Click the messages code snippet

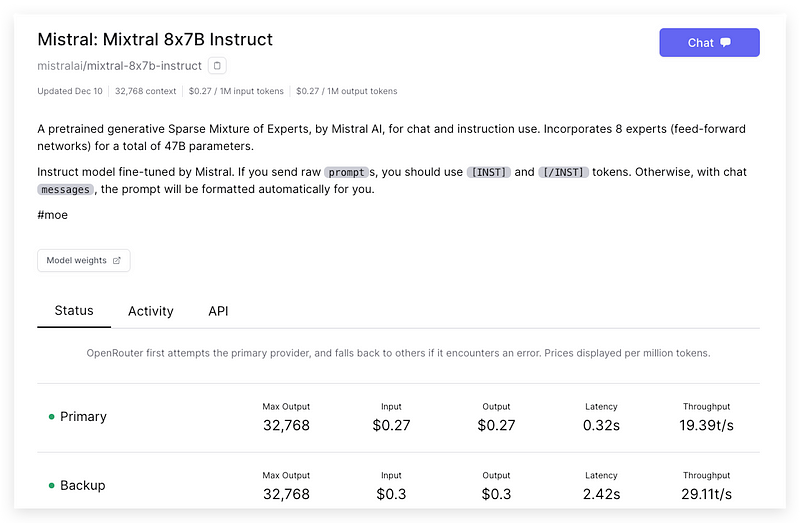point(65,190)
